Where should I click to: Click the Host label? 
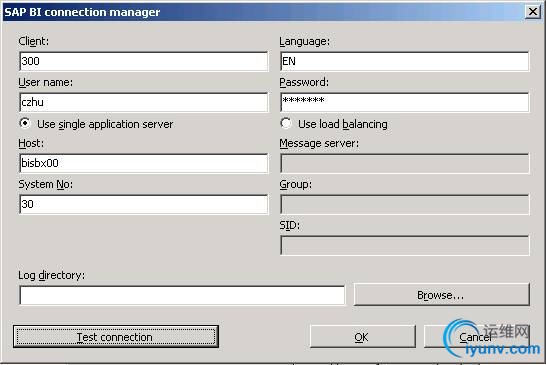pos(31,143)
